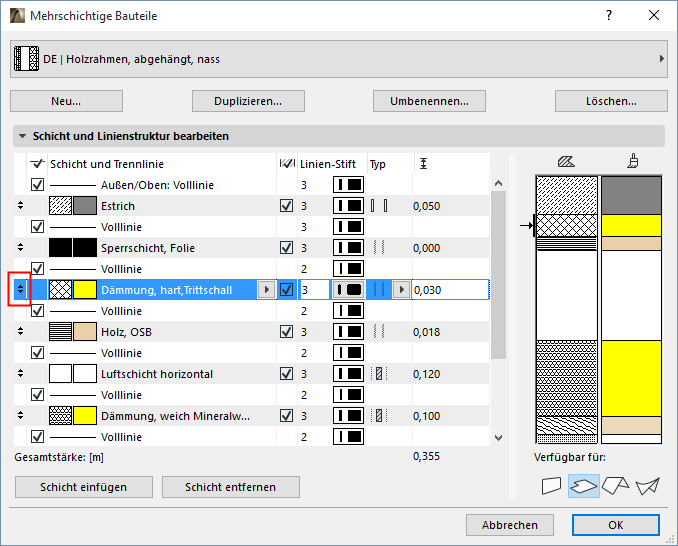The width and height of the screenshot is (678, 546).
Task: Click the thickness column header icon
Action: [423, 163]
